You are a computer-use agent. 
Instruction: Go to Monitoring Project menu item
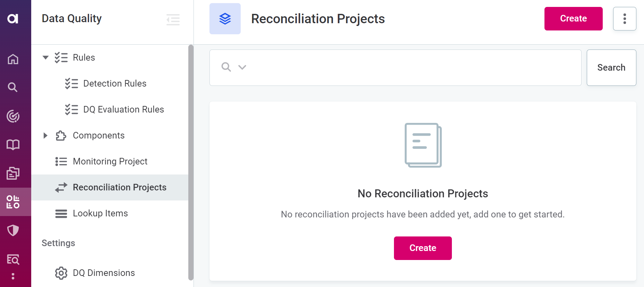110,161
